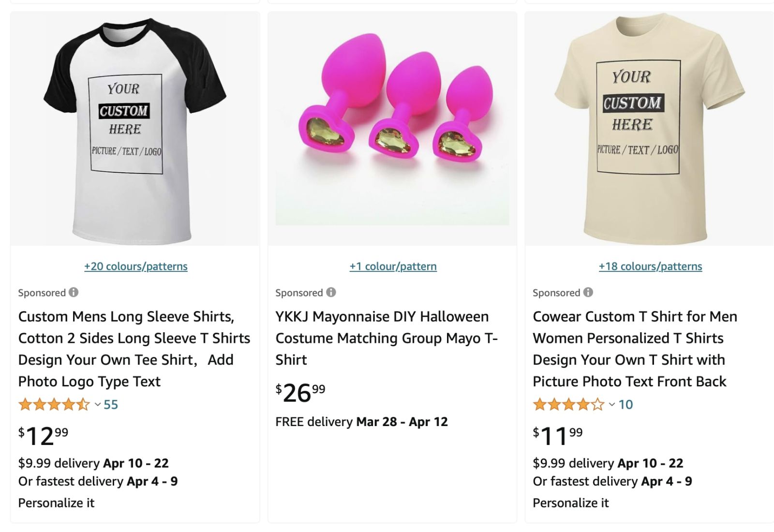Viewport: 774px width, 532px height.
Task: Click the beige custom t-shirt image
Action: pyautogui.click(x=650, y=130)
